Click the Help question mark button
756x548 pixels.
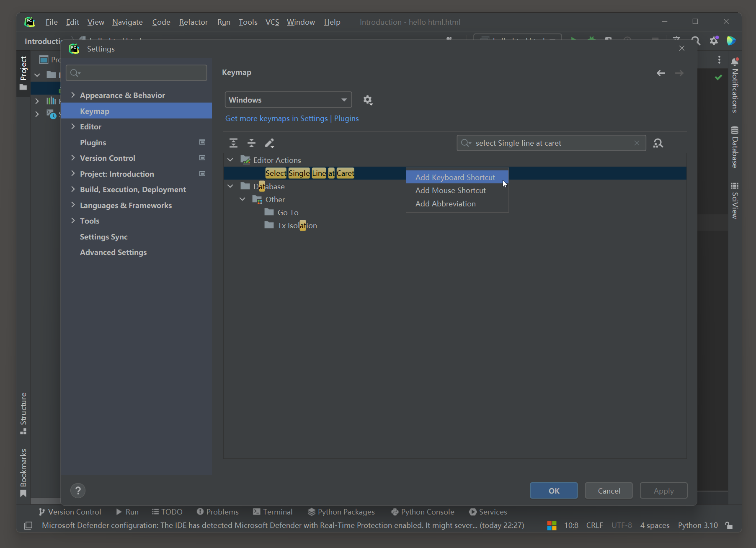[78, 491]
